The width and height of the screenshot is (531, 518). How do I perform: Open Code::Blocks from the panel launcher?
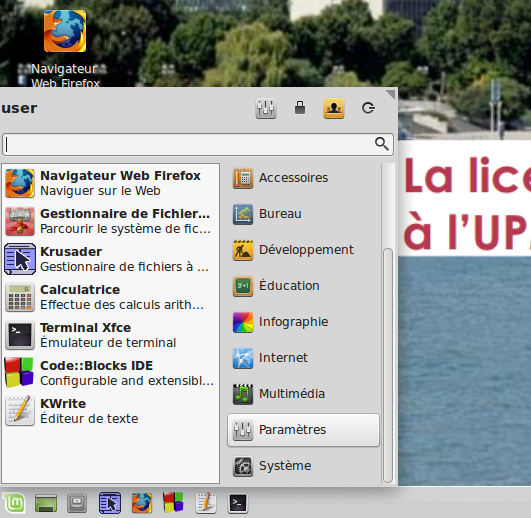173,503
